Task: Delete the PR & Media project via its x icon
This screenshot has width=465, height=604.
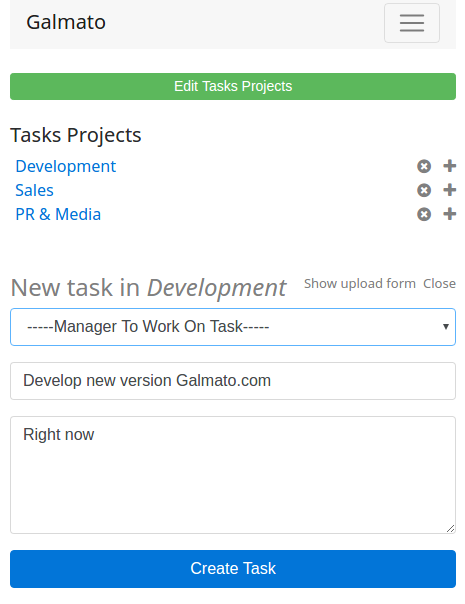Action: pos(424,214)
